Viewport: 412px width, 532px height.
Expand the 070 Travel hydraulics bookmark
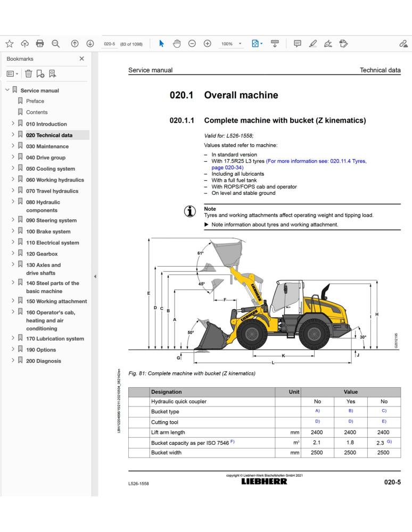pyautogui.click(x=13, y=190)
